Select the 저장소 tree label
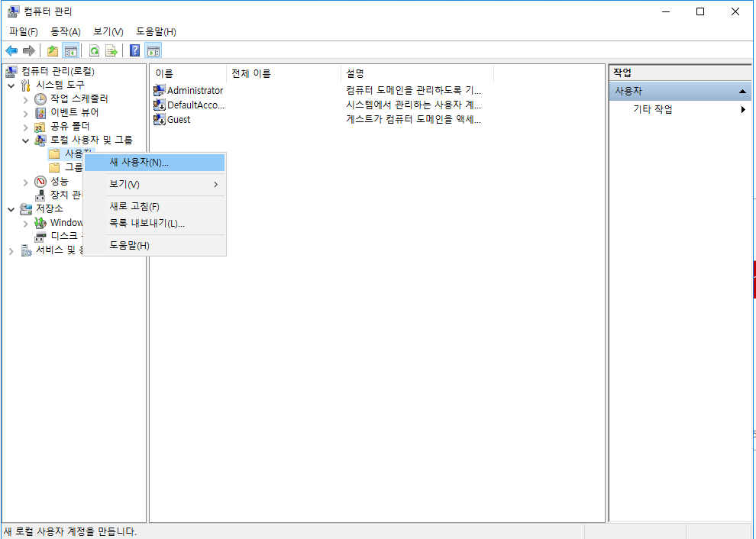Image resolution: width=756 pixels, height=539 pixels. [x=49, y=208]
